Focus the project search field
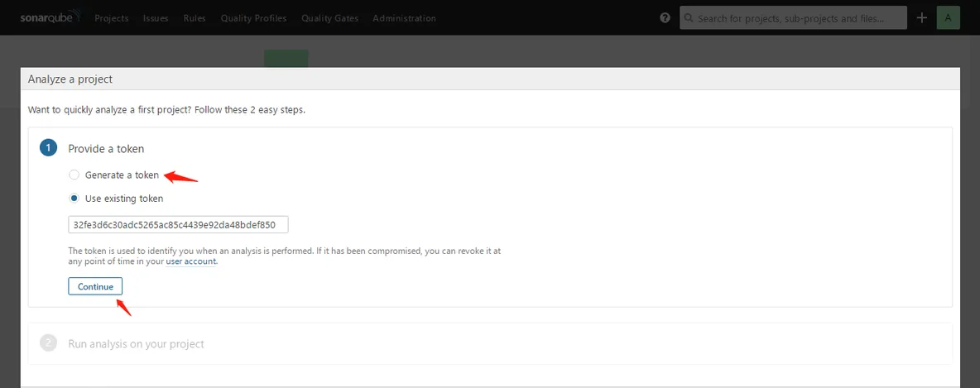 click(793, 18)
